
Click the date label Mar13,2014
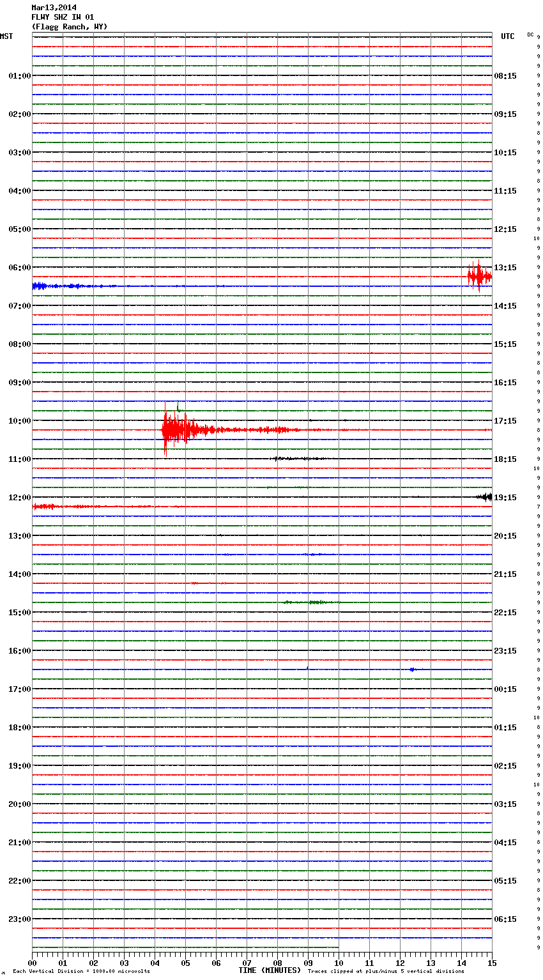click(x=54, y=8)
